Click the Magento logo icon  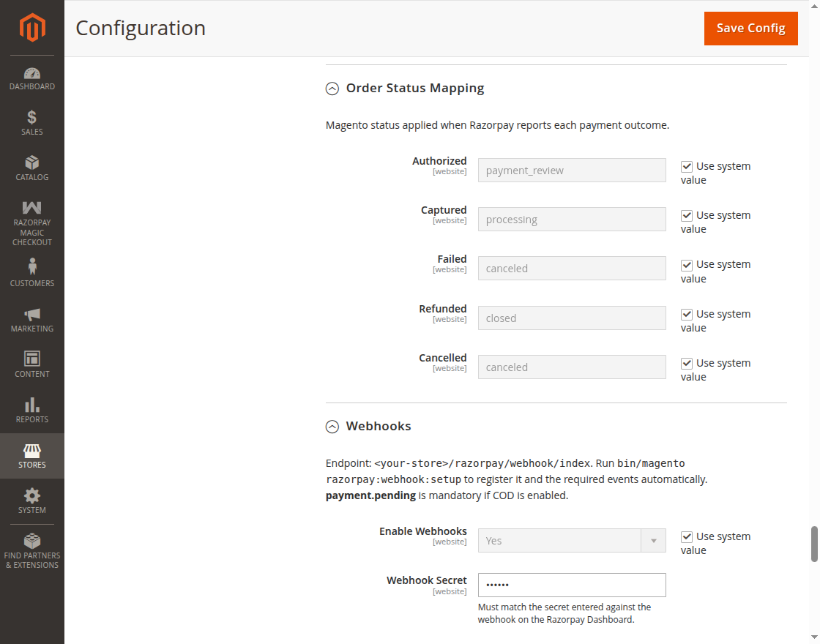click(x=32, y=27)
